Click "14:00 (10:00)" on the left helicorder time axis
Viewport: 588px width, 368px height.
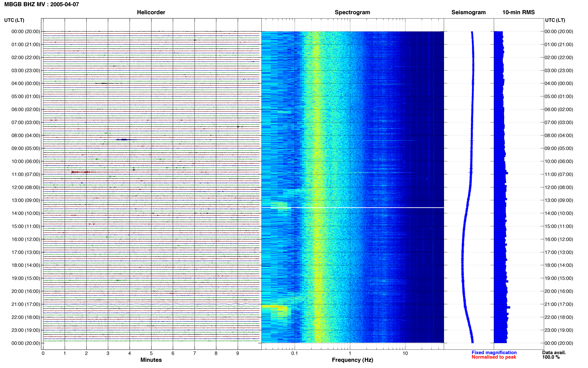[26, 213]
